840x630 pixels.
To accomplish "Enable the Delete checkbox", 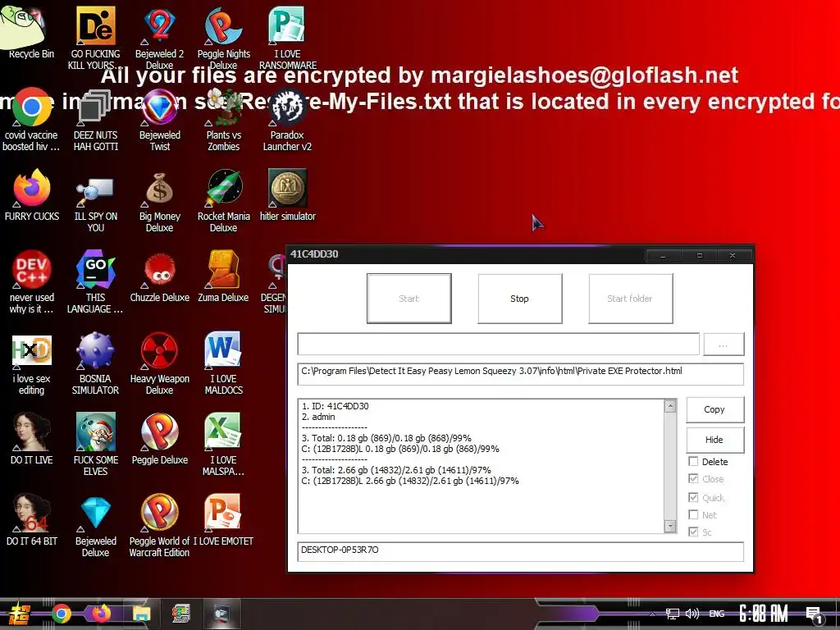I will click(x=693, y=461).
